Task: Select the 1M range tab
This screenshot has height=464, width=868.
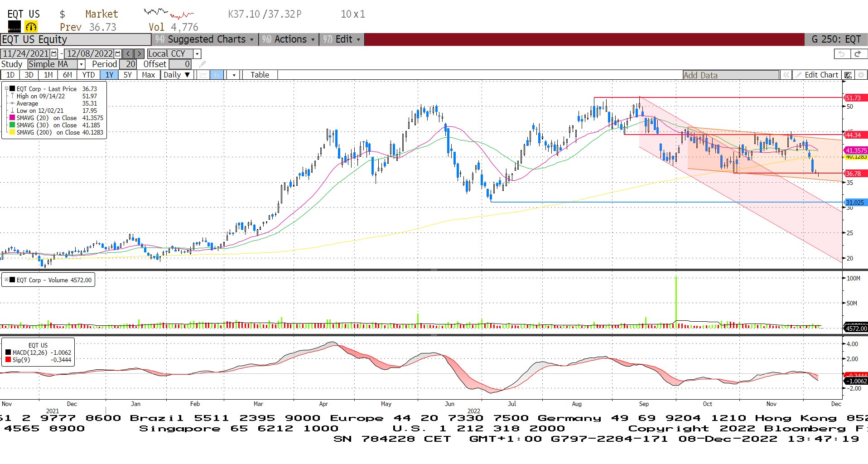Action: pyautogui.click(x=48, y=75)
